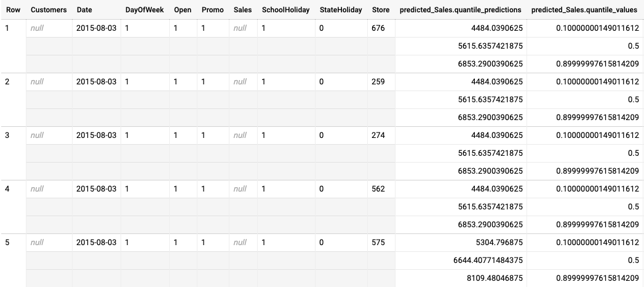Click predicted_Sales.quantile_predictions column header

461,10
